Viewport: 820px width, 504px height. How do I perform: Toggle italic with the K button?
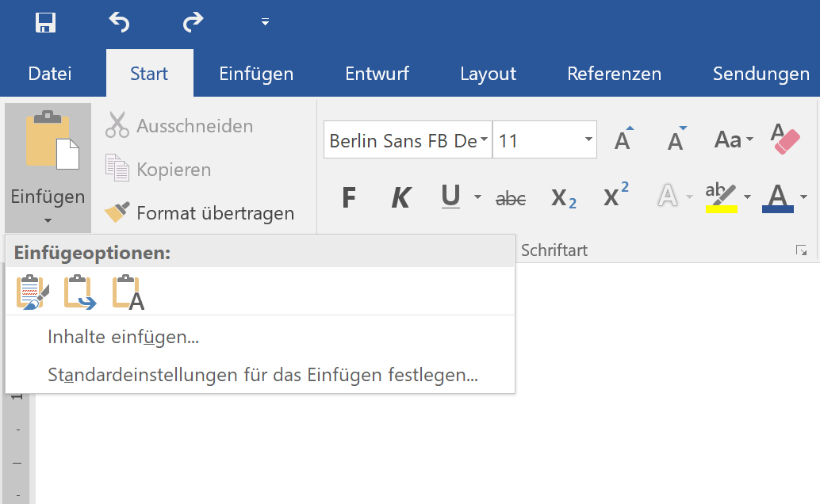point(401,197)
